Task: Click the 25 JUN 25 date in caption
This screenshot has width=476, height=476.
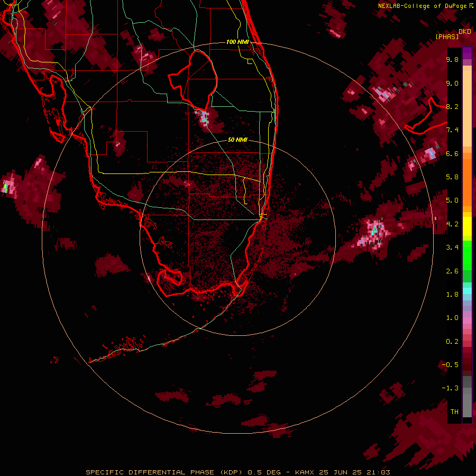Action: pyautogui.click(x=340, y=472)
